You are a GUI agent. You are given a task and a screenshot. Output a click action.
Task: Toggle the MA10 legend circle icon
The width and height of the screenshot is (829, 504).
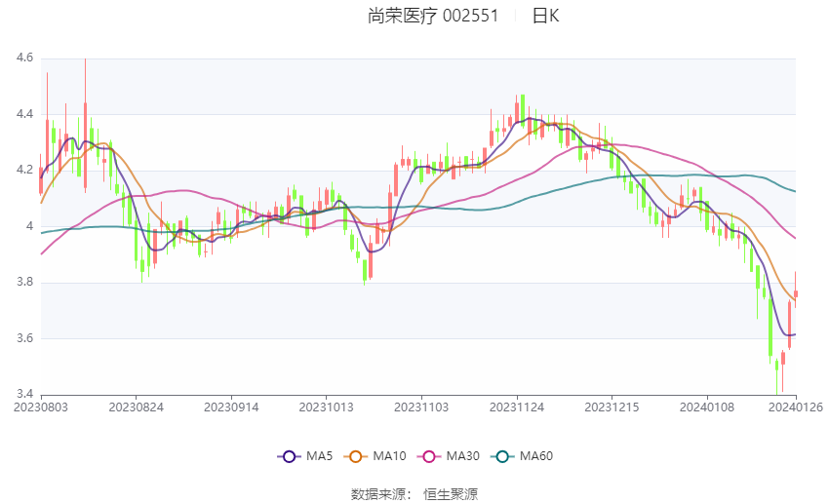tap(356, 456)
